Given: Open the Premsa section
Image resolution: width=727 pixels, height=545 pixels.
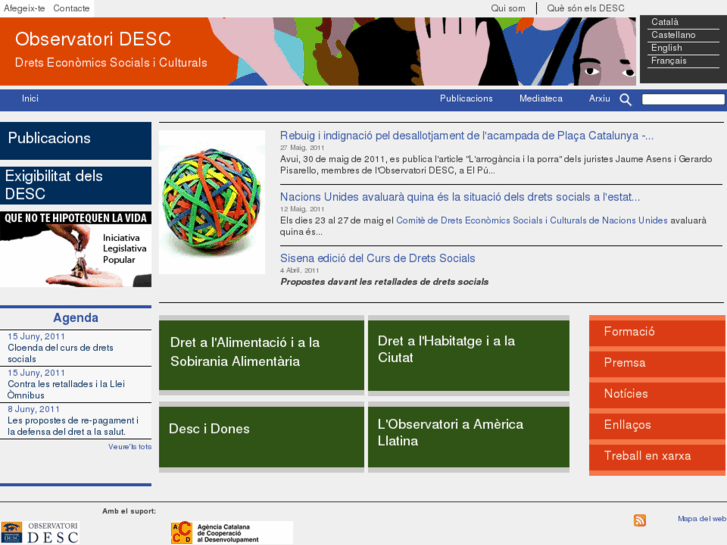Looking at the screenshot, I should [x=657, y=363].
